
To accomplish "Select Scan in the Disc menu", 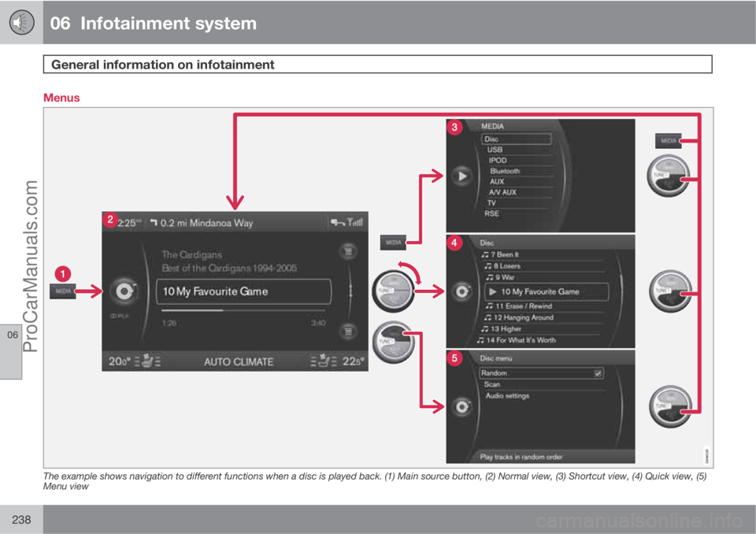I will point(492,384).
